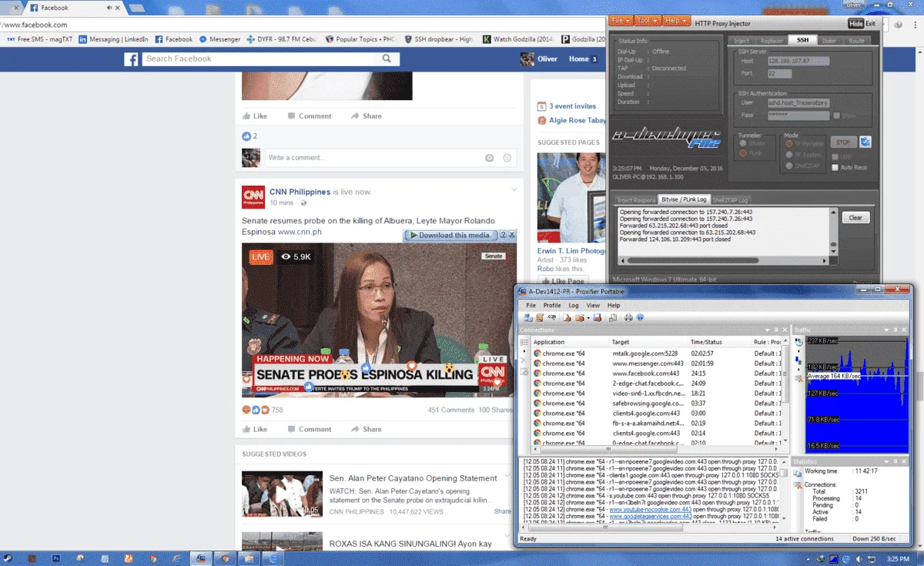
Task: Open Connections panel dropdown arrow
Action: click(765, 330)
